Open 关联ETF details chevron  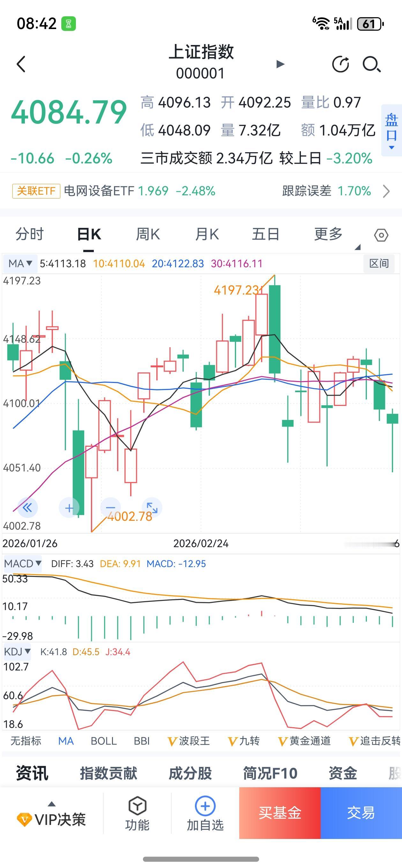386,191
